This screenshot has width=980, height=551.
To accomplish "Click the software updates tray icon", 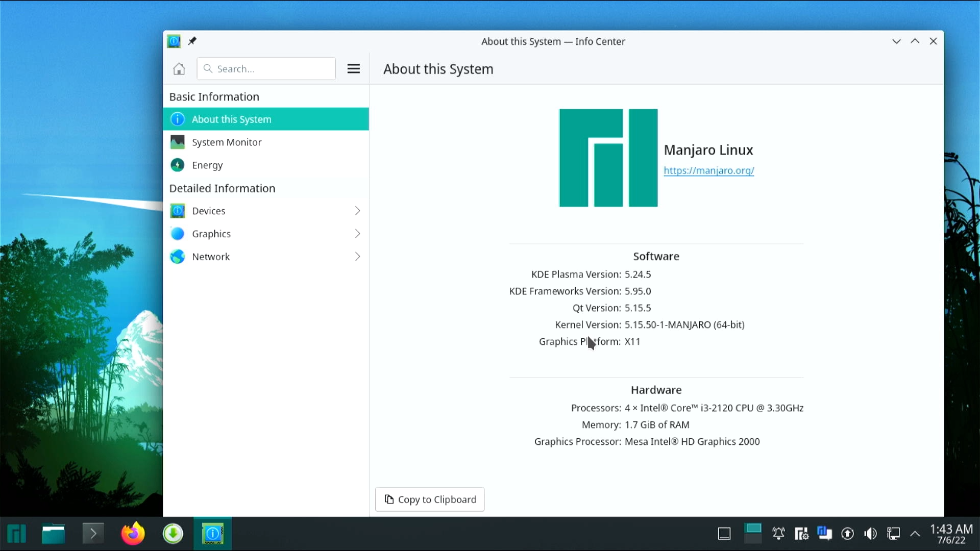I will tap(847, 534).
